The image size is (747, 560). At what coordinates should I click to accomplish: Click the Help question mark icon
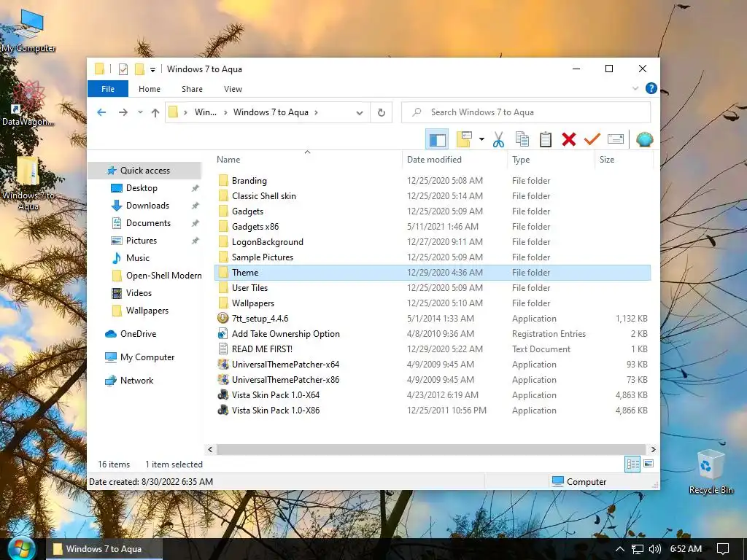(x=651, y=88)
